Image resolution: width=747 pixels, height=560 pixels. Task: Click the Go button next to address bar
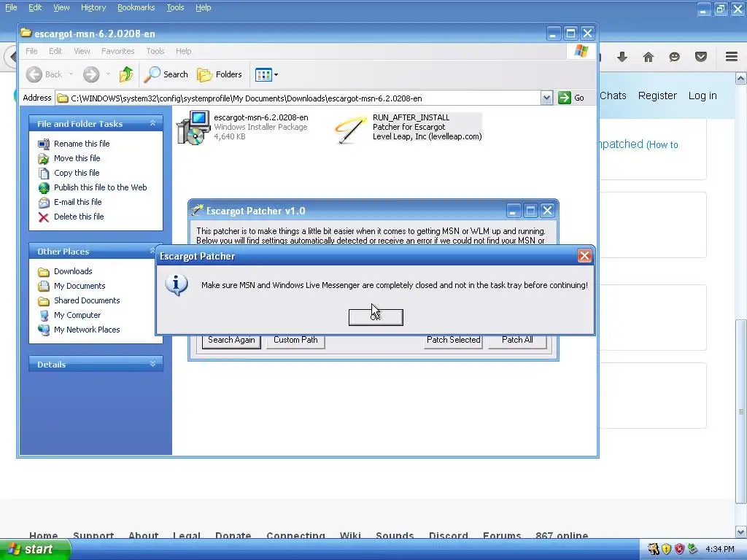[x=572, y=98]
